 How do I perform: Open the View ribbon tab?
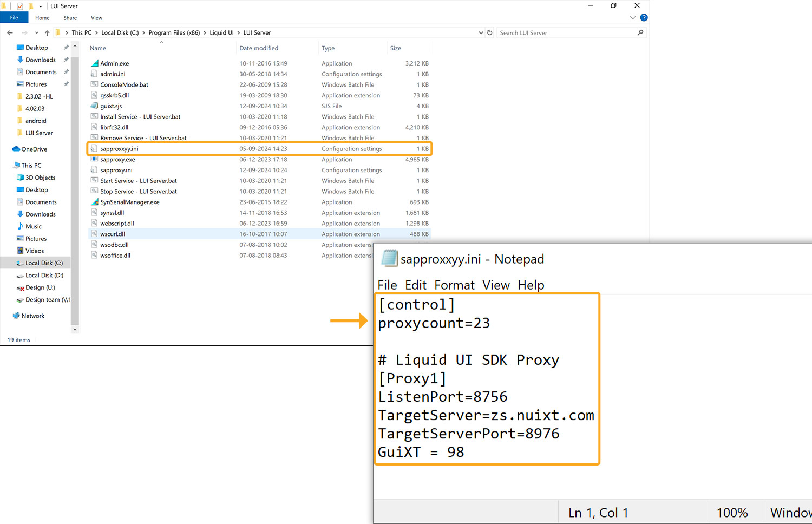97,18
